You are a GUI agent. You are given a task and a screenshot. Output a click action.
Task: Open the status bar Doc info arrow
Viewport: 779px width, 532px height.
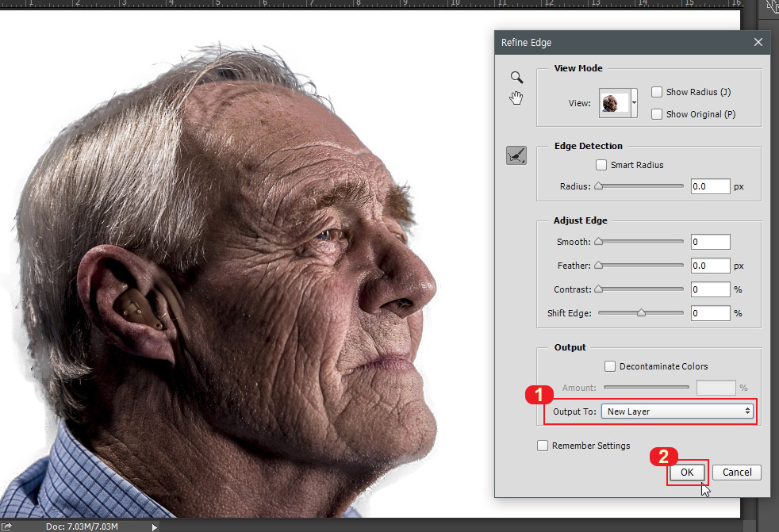tap(155, 527)
